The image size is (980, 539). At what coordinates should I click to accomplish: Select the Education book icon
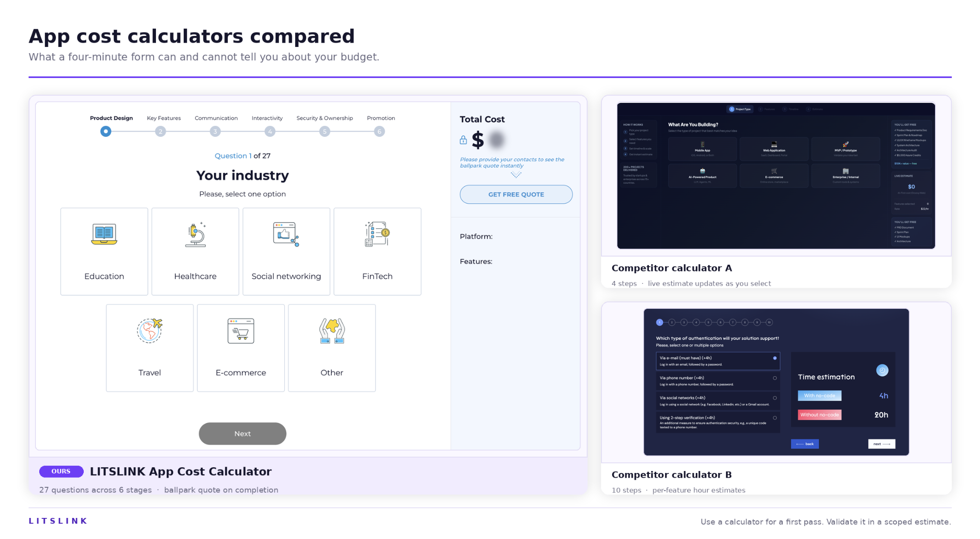tap(104, 234)
